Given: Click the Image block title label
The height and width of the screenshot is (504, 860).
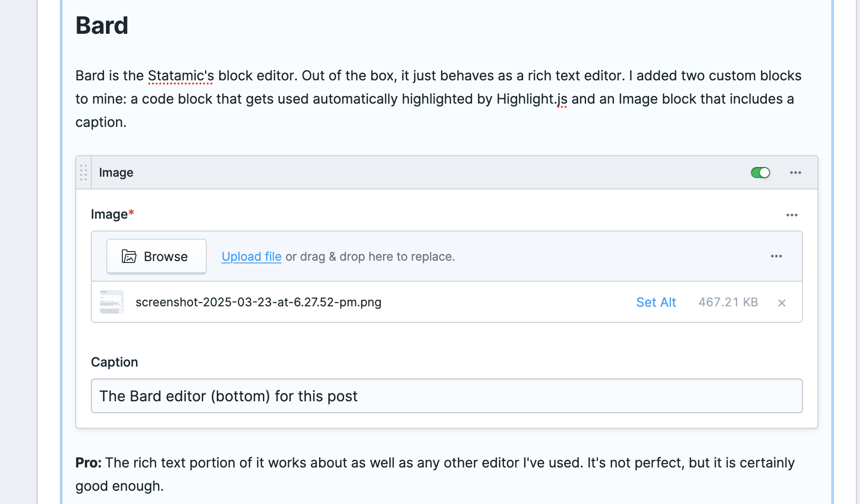Looking at the screenshot, I should (116, 173).
